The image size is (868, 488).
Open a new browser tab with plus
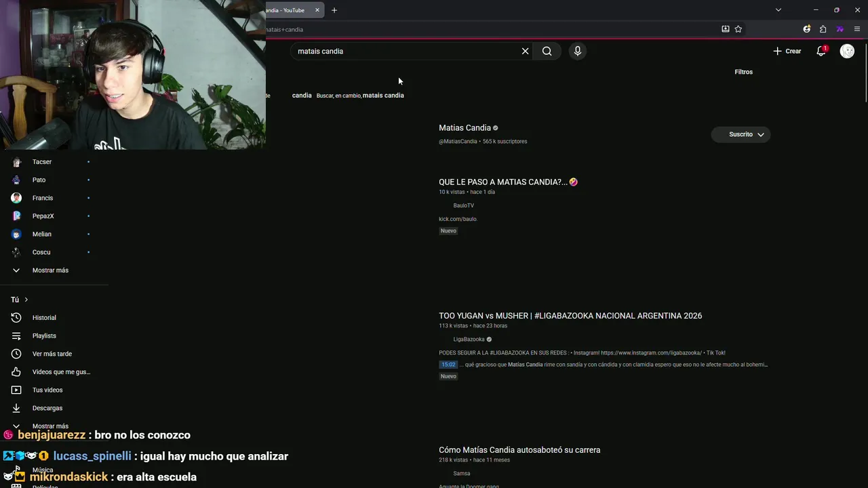[334, 10]
